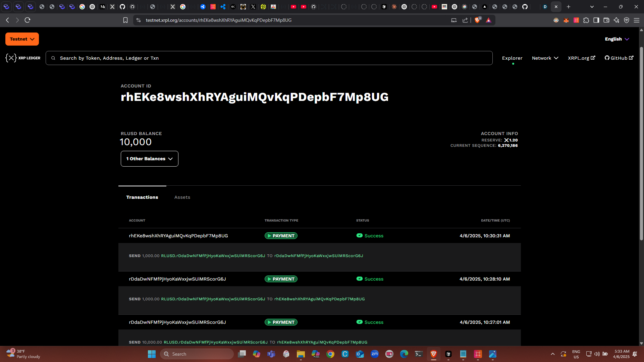Open the Brave hamburger menu
Image resolution: width=644 pixels, height=362 pixels.
pyautogui.click(x=636, y=20)
